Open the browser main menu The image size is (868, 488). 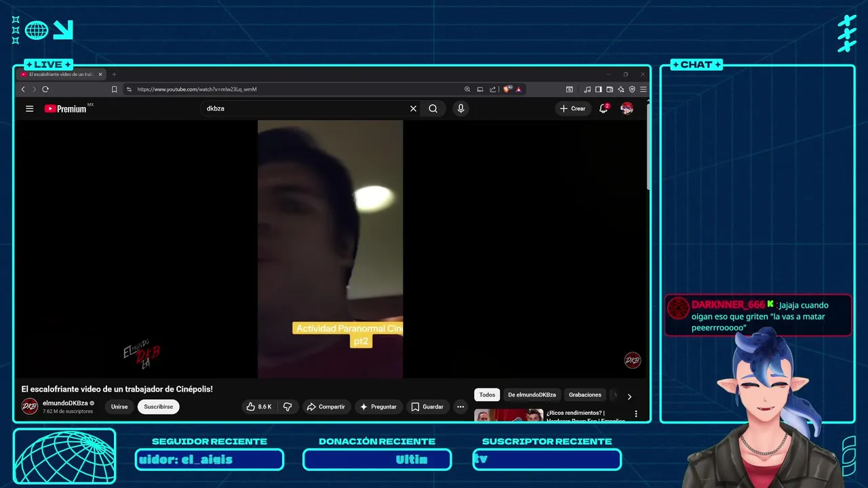(643, 89)
